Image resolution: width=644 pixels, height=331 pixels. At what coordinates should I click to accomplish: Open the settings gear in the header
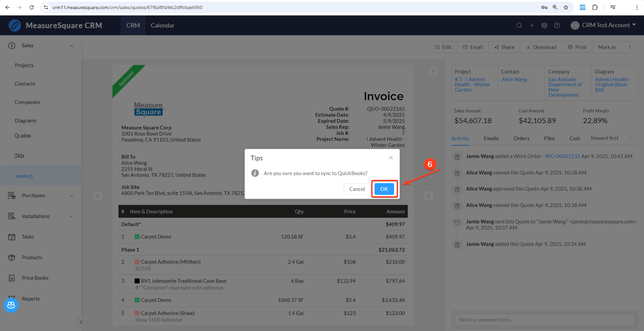(544, 25)
